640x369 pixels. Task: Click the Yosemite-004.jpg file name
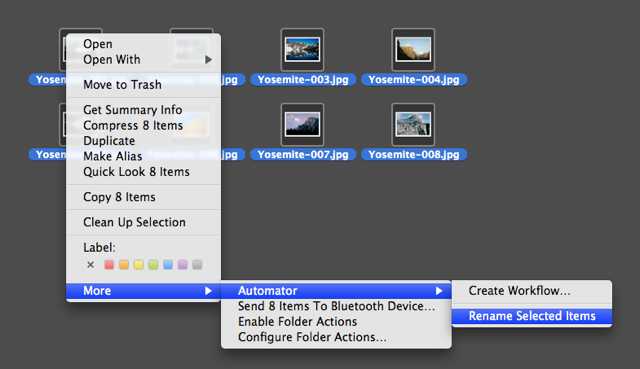[414, 80]
